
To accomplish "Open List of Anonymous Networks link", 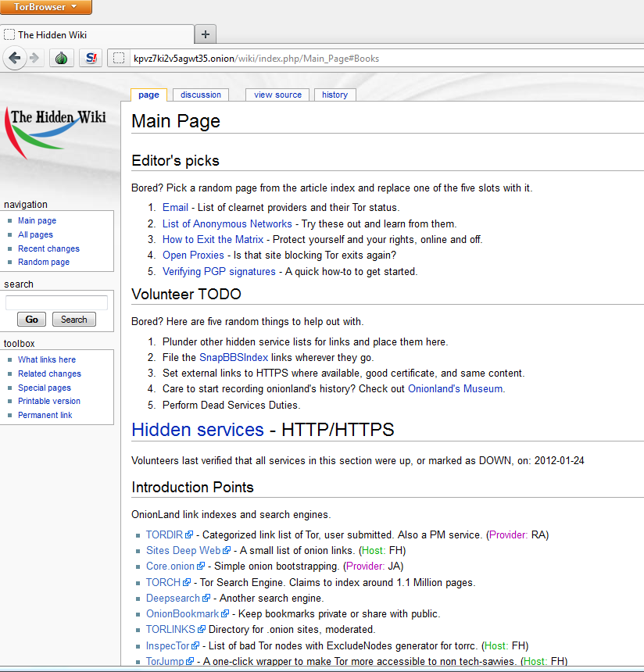I will pos(227,223).
